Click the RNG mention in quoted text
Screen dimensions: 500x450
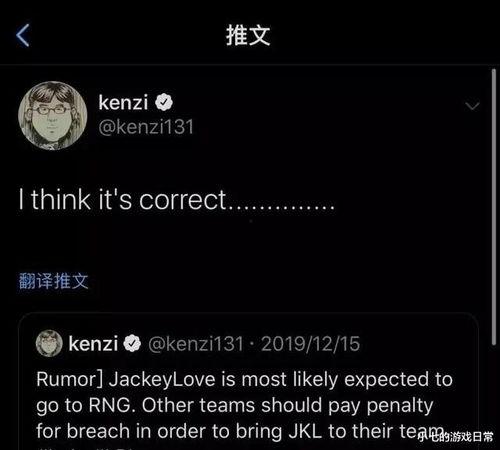point(109,405)
